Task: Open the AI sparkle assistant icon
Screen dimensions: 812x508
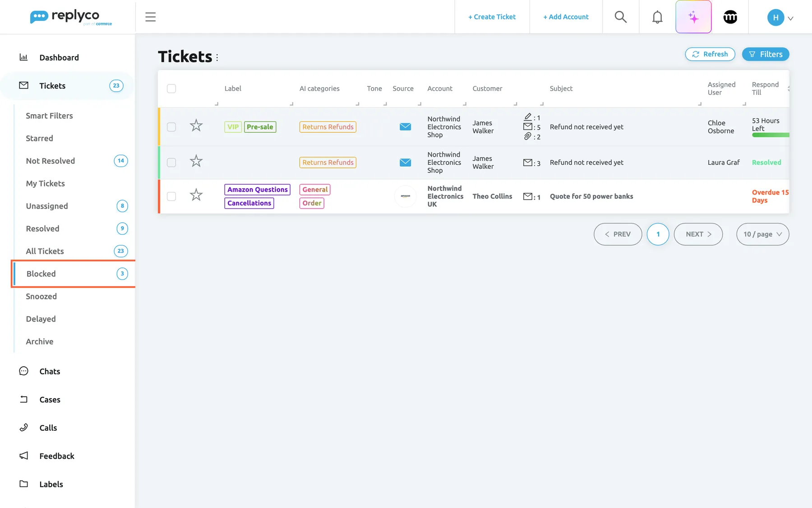Action: [x=693, y=17]
